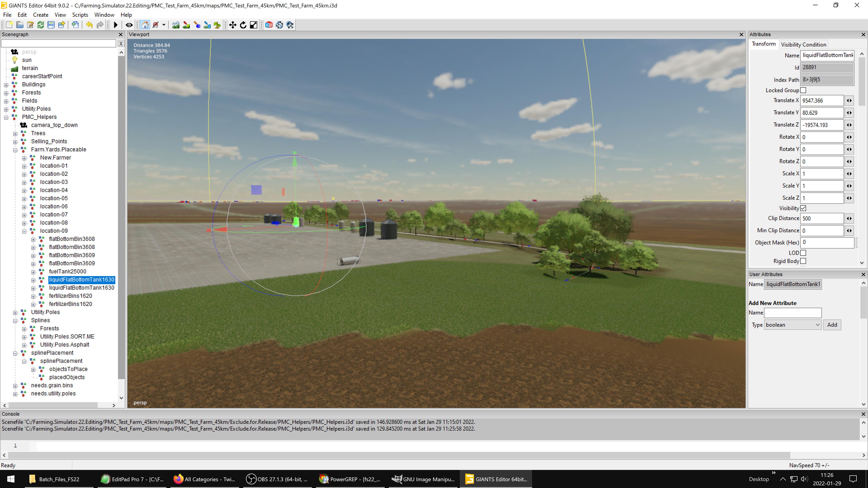This screenshot has width=868, height=488.
Task: Switch to the Visibility Condition tab
Action: coord(803,45)
